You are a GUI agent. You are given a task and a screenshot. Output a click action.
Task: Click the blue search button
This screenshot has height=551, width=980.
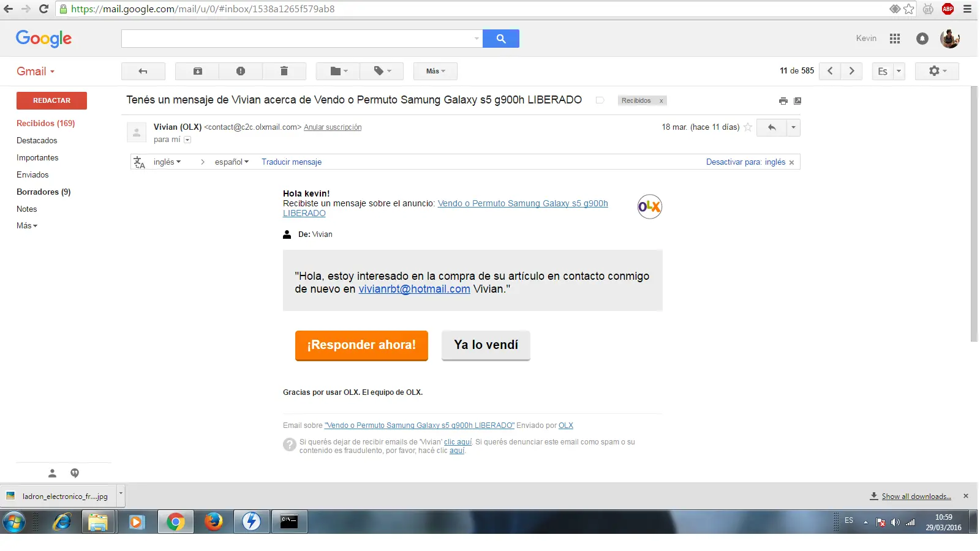[x=501, y=39]
